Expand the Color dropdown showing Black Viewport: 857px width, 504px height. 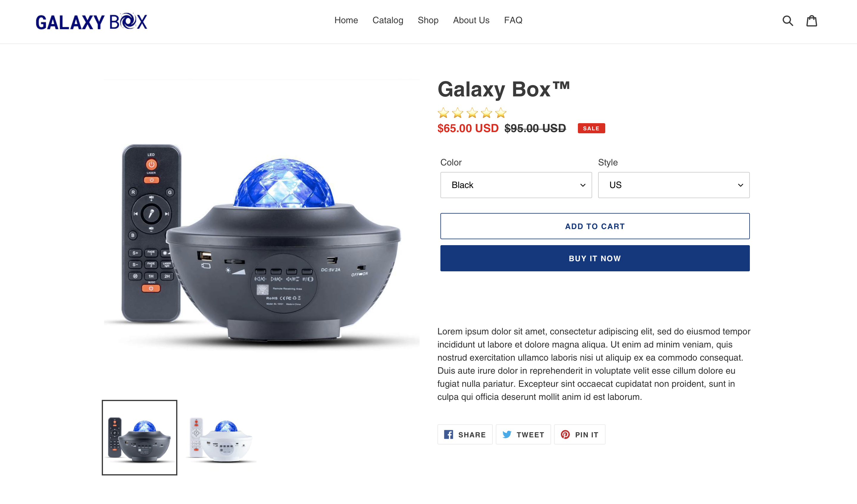(516, 185)
